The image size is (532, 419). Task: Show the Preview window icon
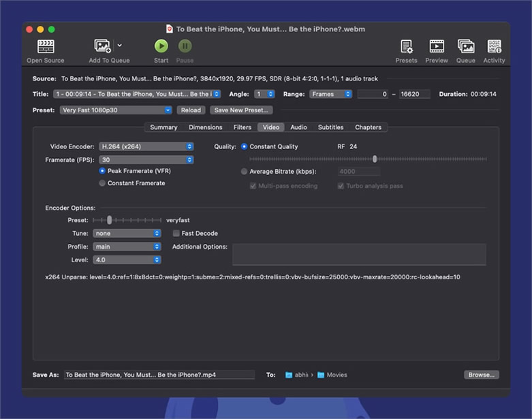coord(437,46)
